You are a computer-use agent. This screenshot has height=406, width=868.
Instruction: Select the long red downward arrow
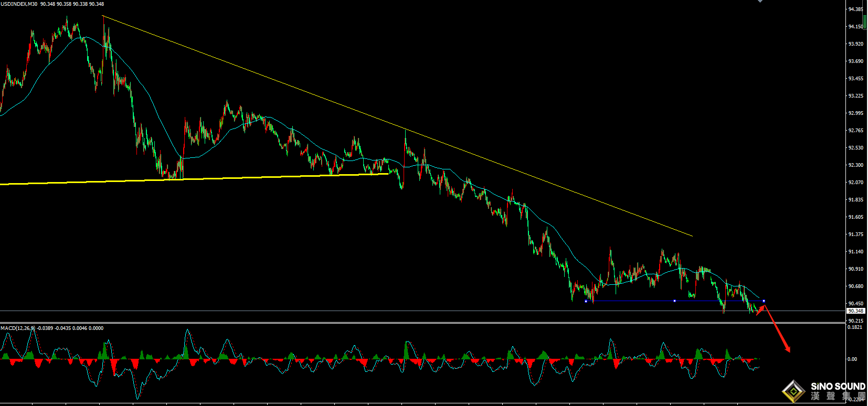[x=778, y=329]
